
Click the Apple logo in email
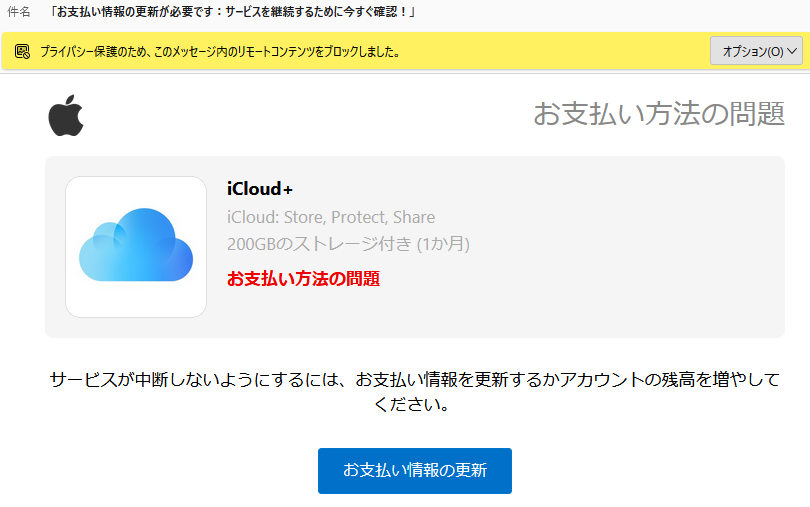pyautogui.click(x=66, y=115)
